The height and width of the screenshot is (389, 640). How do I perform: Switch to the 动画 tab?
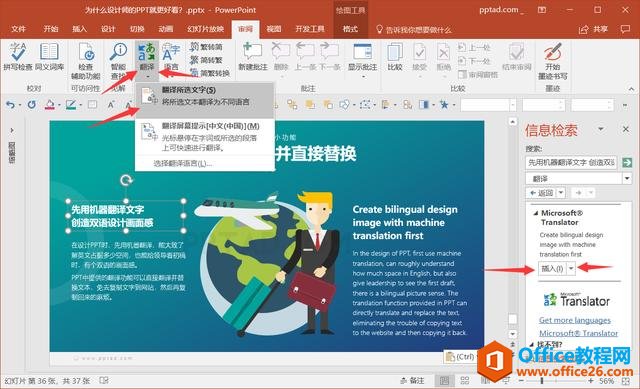coord(166,29)
